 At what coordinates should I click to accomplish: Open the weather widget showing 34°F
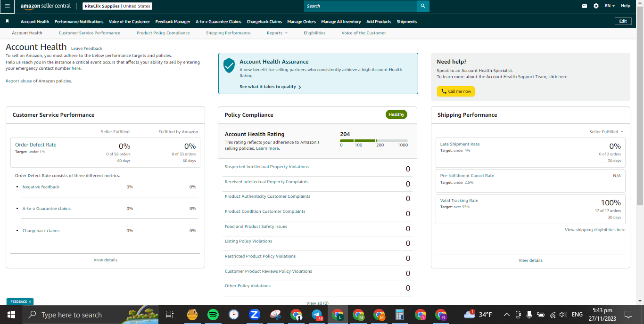click(477, 315)
